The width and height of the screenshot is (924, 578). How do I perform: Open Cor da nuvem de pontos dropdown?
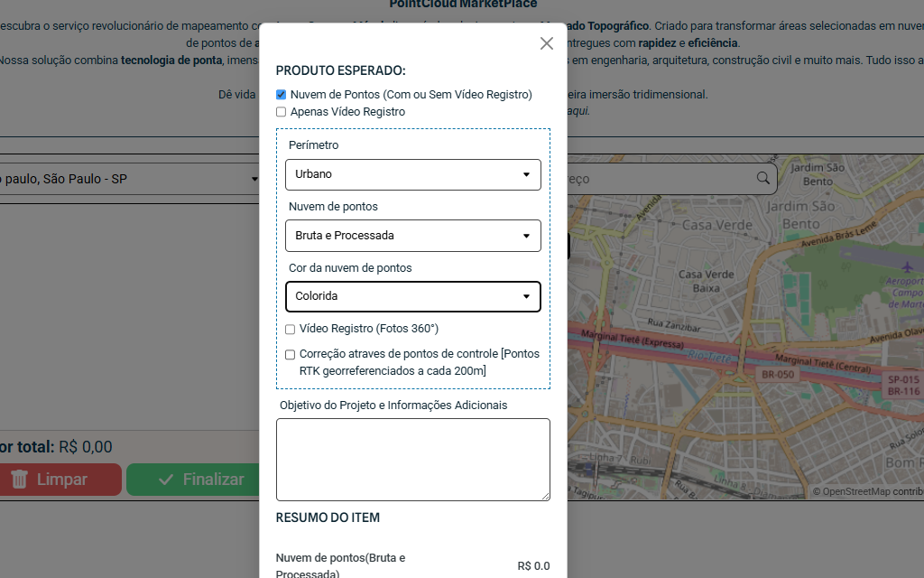[x=412, y=296]
